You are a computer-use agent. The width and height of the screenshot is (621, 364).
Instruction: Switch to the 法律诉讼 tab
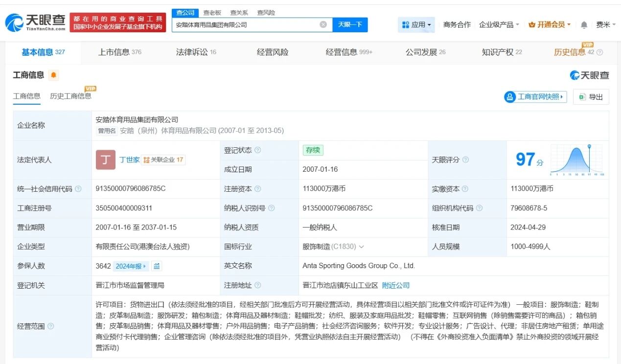(196, 52)
